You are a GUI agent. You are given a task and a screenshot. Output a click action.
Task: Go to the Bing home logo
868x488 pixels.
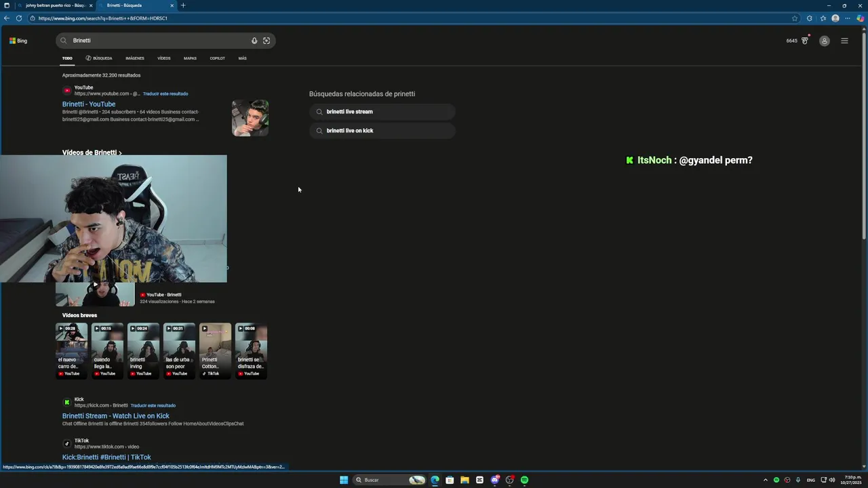pos(18,41)
